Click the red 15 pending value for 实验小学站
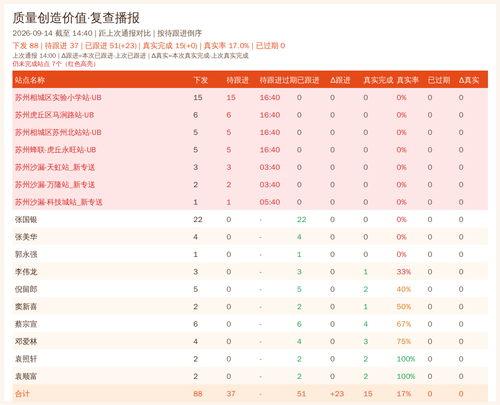This screenshot has height=405, width=500. point(231,98)
